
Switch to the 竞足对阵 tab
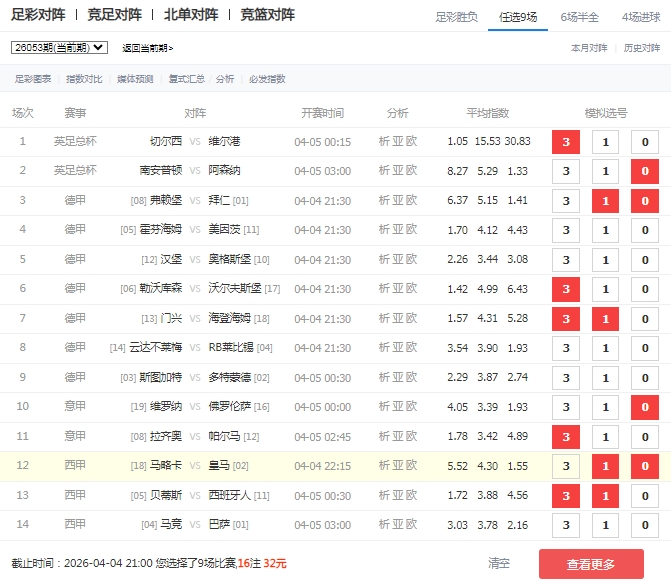pos(114,15)
